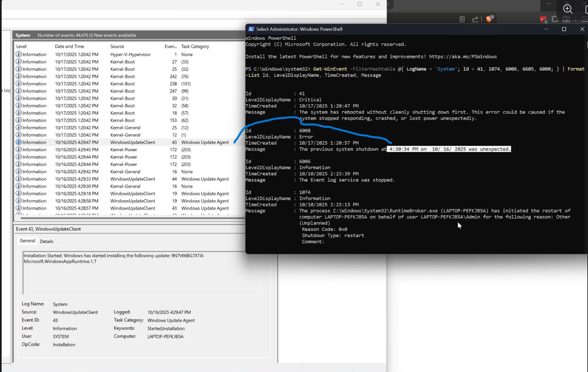The width and height of the screenshot is (588, 372).
Task: Select the WindowsUpdateClient row at 4:28:57 PM
Action: point(129,208)
